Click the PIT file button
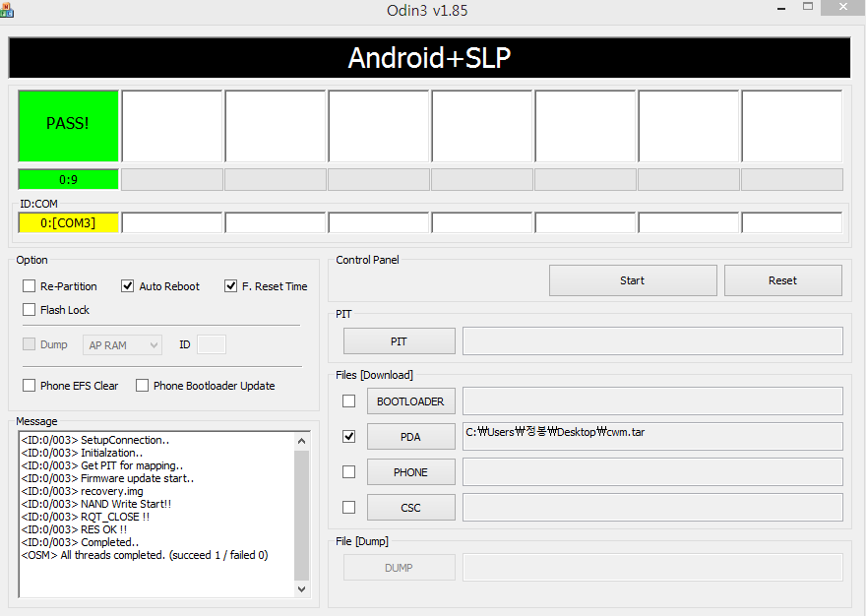Viewport: 866px width, 616px height. 399,341
